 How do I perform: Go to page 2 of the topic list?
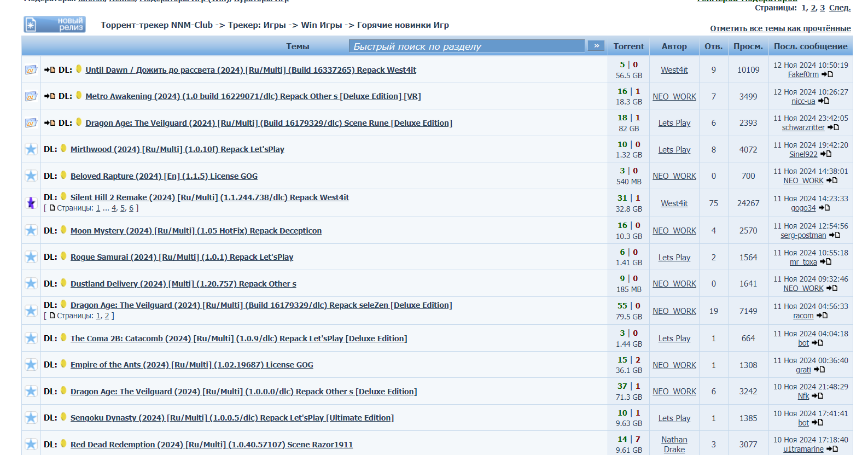[813, 8]
